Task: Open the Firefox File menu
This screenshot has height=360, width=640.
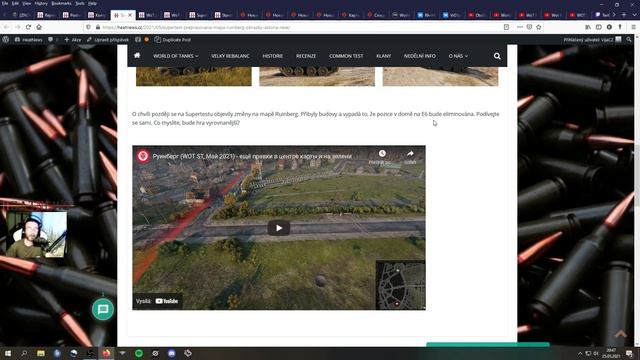Action: 4,3
